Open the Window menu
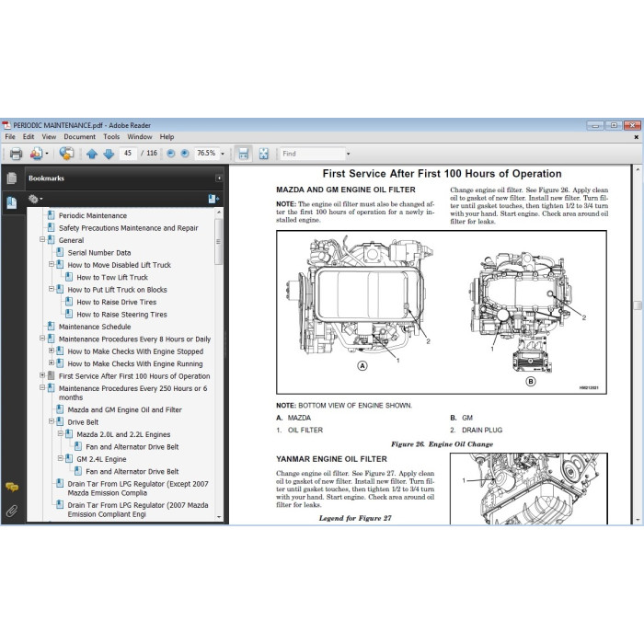Viewport: 644px width, 644px height. coord(140,137)
